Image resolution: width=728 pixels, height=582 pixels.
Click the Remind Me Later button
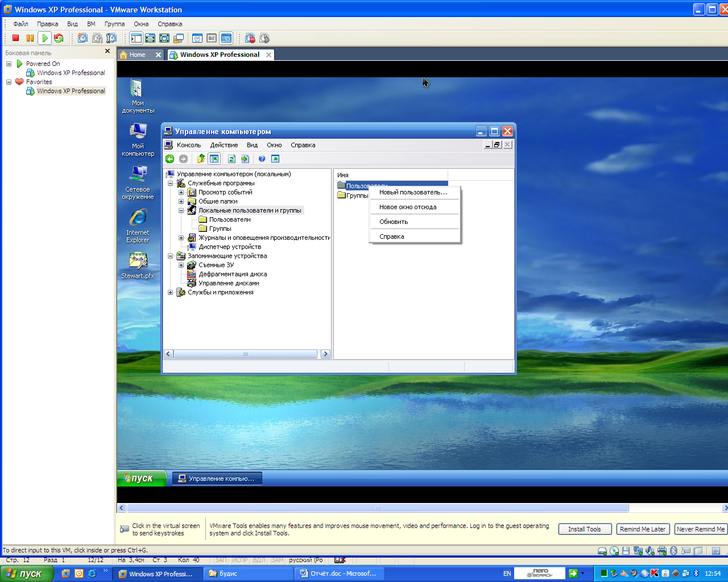643,529
